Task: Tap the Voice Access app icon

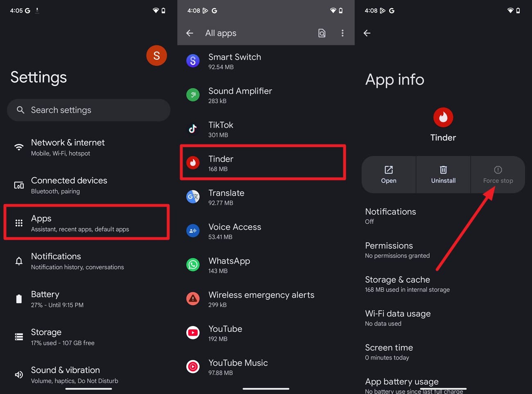Action: coord(193,231)
